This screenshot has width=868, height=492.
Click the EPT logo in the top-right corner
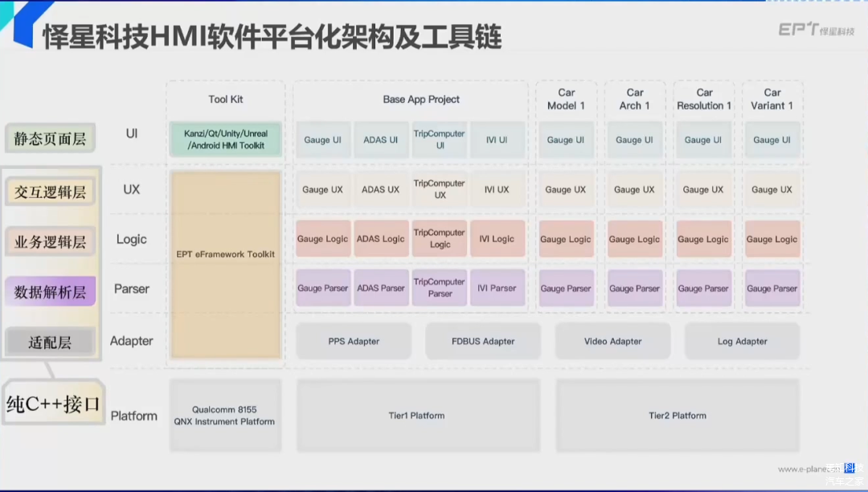tap(817, 30)
